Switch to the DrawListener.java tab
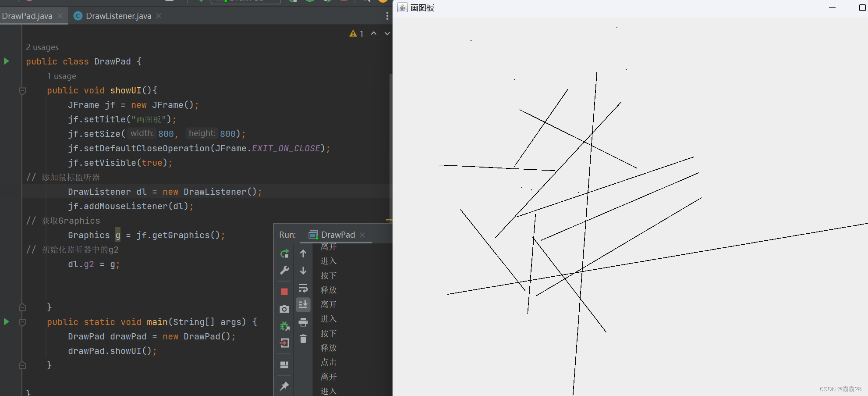The height and width of the screenshot is (396, 868). pos(117,16)
